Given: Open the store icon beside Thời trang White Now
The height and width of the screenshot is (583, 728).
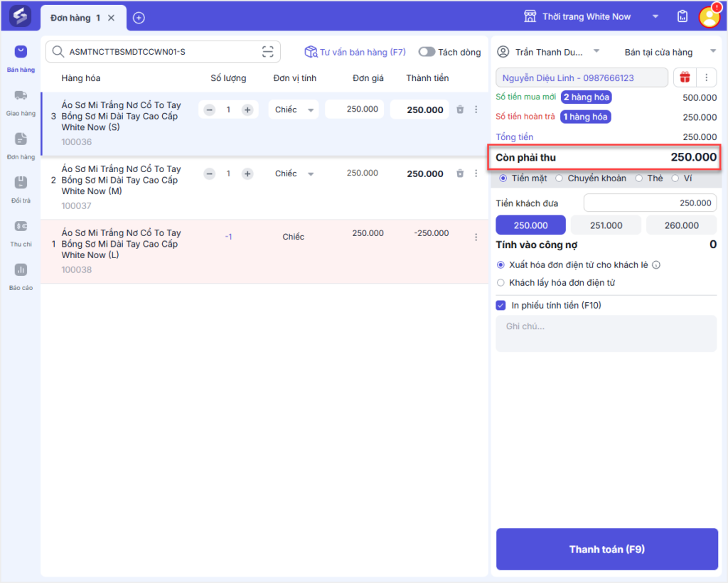Looking at the screenshot, I should [530, 17].
